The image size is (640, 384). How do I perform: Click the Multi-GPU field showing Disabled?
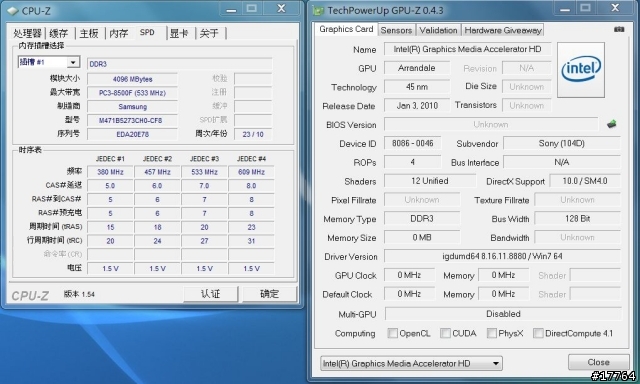tap(503, 314)
